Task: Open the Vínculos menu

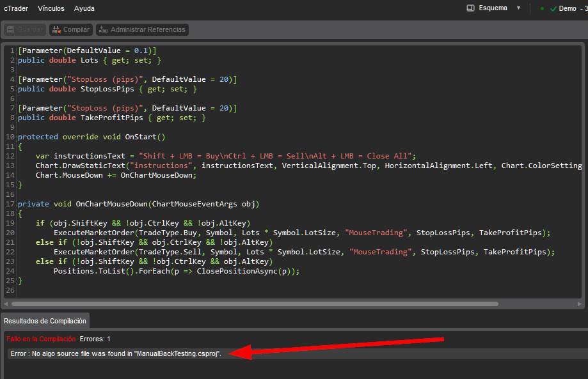Action: (51, 8)
